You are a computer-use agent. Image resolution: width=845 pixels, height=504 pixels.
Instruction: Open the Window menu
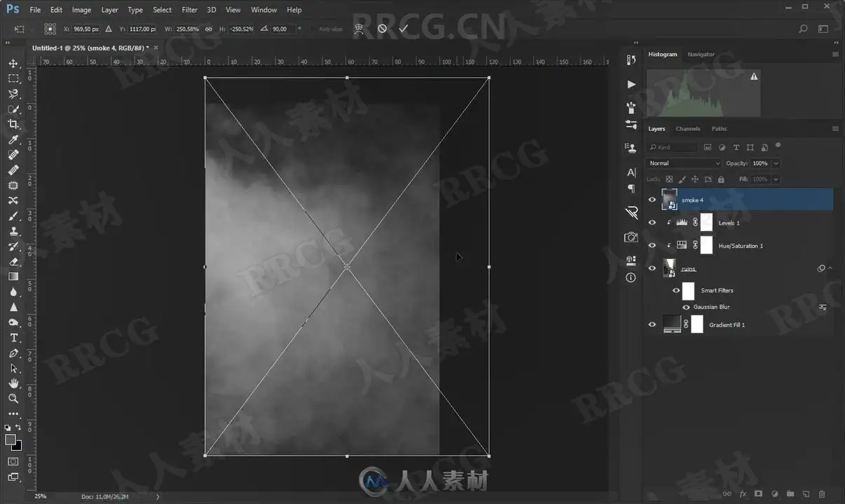coord(263,10)
